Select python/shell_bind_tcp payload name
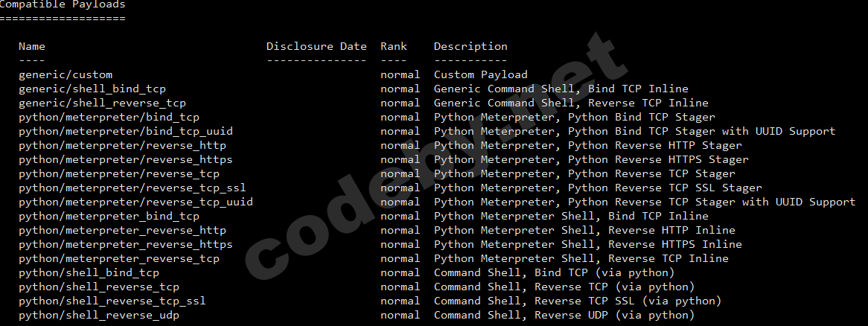Viewport: 868px width, 326px height. [x=89, y=272]
